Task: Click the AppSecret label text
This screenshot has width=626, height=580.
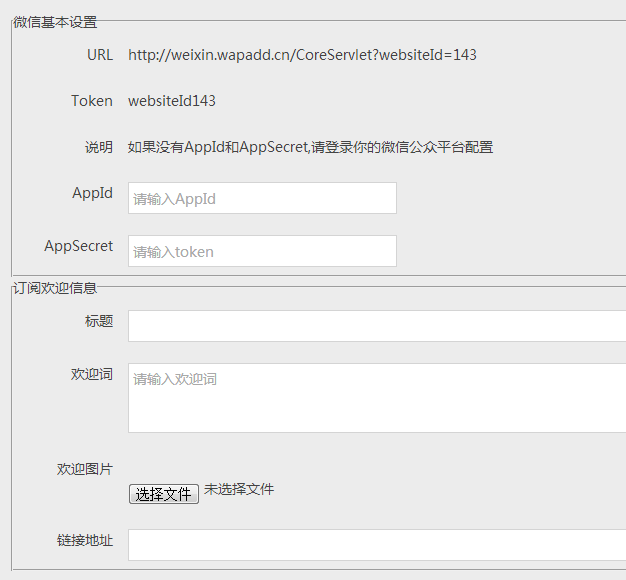Action: [x=79, y=246]
